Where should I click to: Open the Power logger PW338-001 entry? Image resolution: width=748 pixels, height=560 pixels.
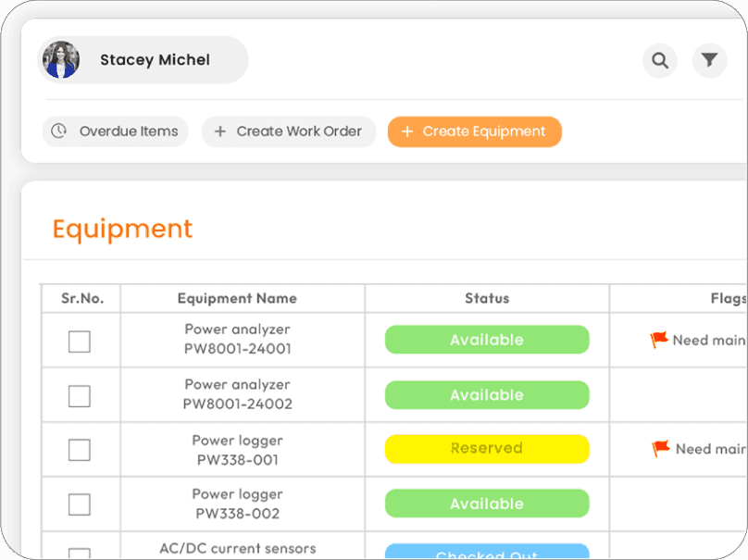(238, 450)
